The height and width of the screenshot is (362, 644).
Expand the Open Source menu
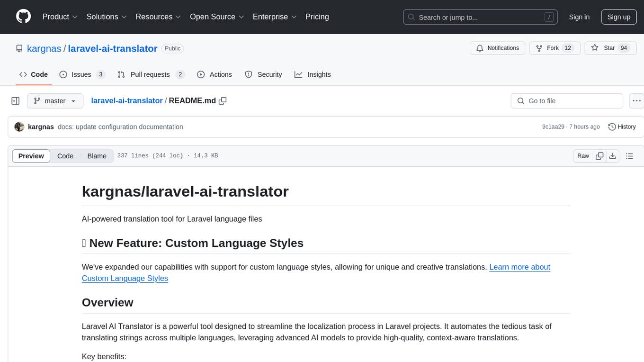217,17
